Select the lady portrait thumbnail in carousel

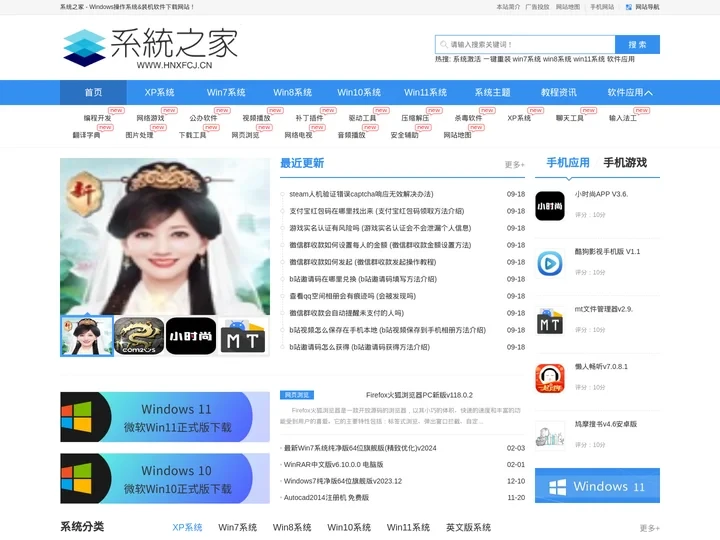pos(87,336)
